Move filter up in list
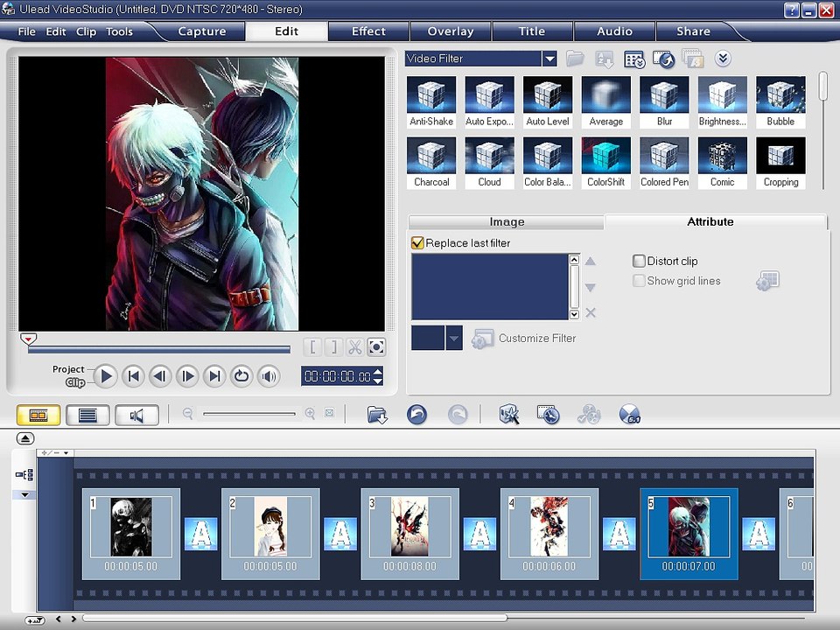 pos(591,261)
